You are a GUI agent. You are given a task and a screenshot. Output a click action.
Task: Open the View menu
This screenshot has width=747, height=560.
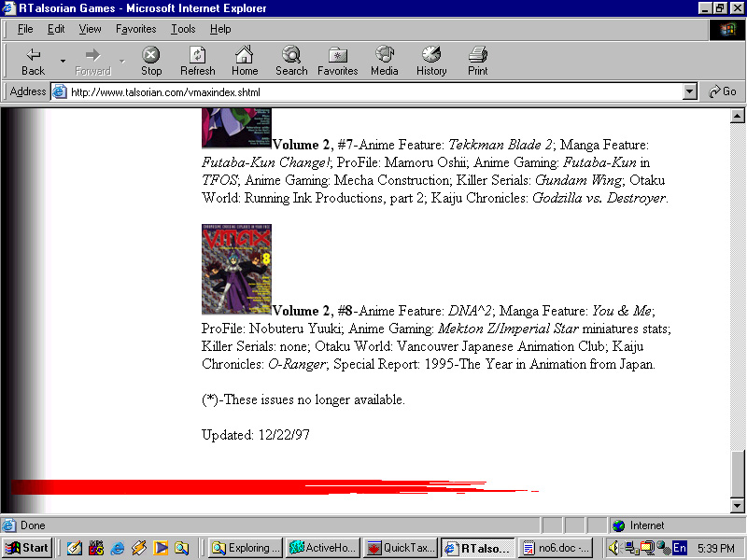[90, 29]
